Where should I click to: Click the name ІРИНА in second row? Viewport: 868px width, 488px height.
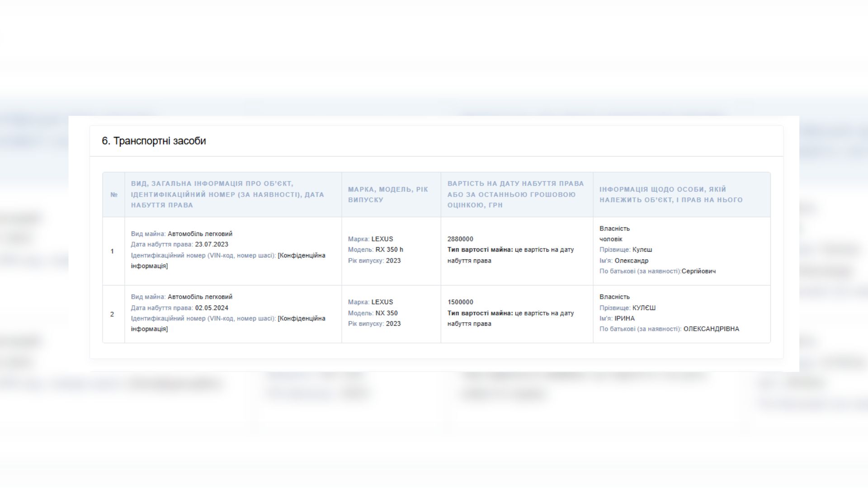pos(624,318)
